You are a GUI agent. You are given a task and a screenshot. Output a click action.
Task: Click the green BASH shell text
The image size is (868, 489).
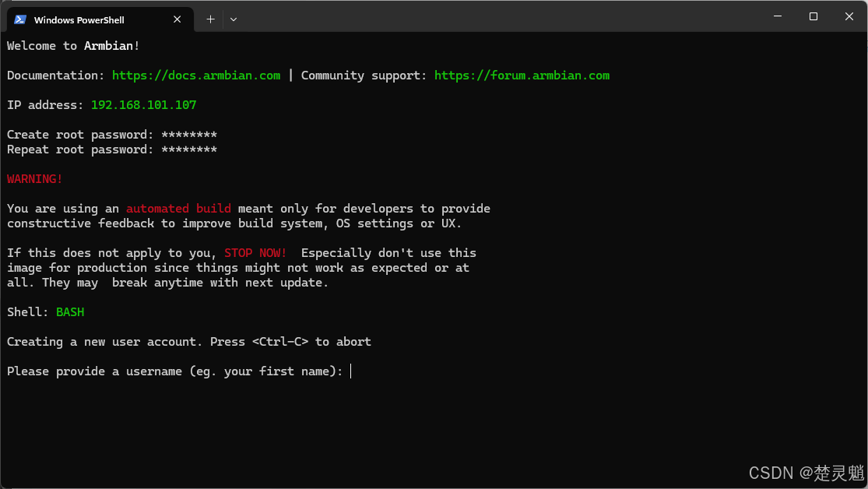pos(70,311)
